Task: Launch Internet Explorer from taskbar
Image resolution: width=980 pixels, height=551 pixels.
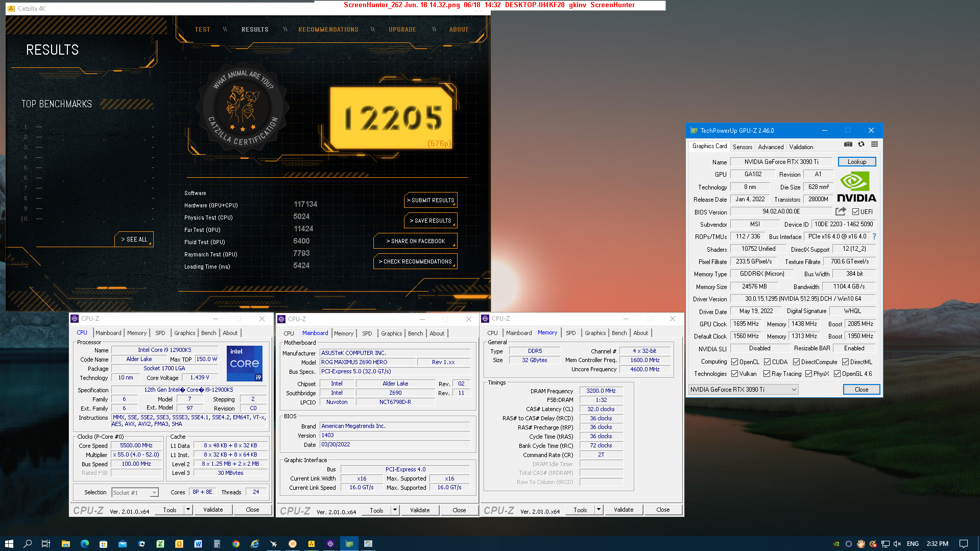Action: click(255, 543)
